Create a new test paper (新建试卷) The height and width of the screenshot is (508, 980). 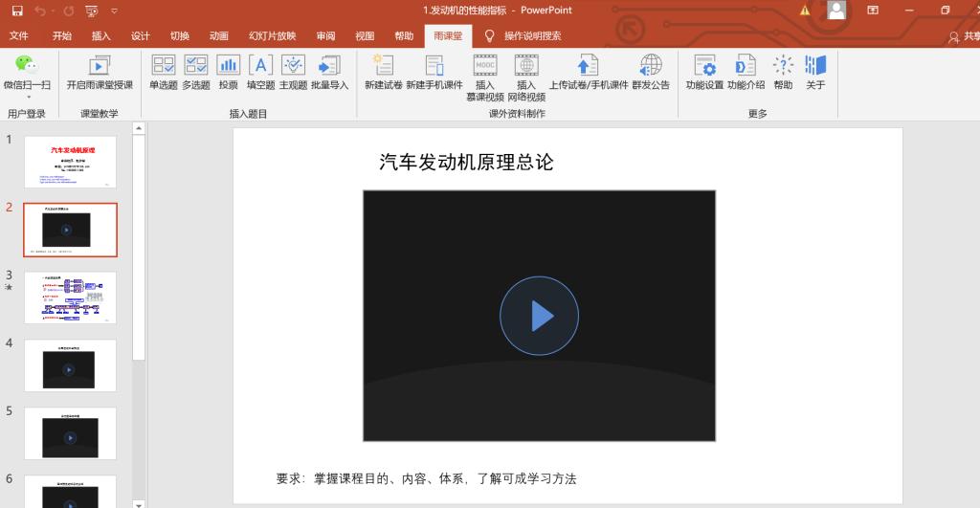[383, 73]
